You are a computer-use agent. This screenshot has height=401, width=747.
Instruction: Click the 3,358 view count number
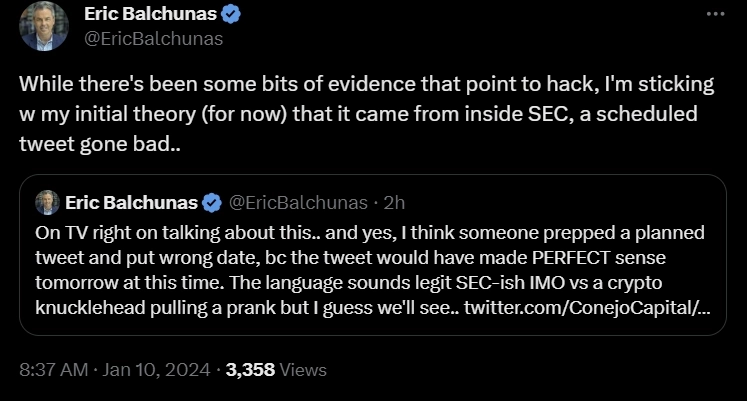pos(250,369)
